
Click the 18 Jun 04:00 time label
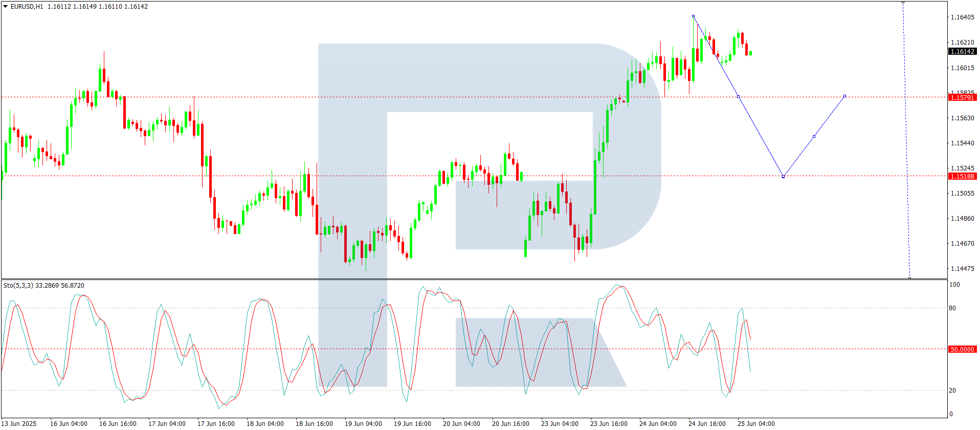pos(265,424)
